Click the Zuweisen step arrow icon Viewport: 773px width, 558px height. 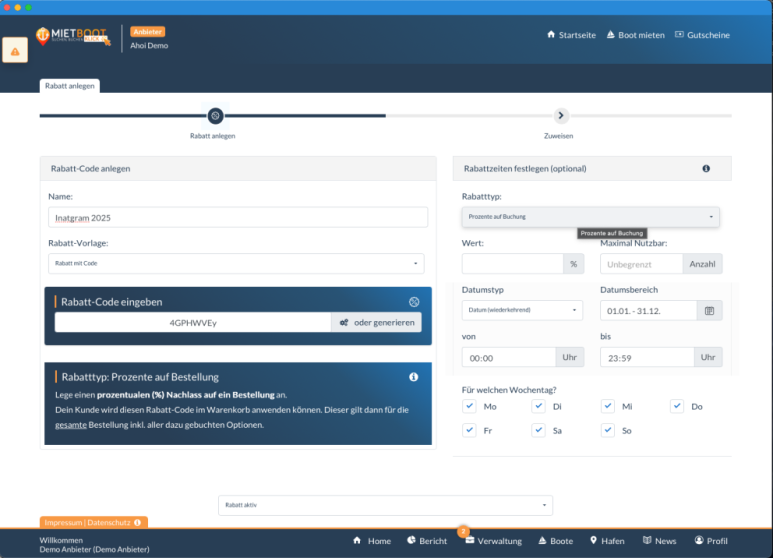[560, 116]
